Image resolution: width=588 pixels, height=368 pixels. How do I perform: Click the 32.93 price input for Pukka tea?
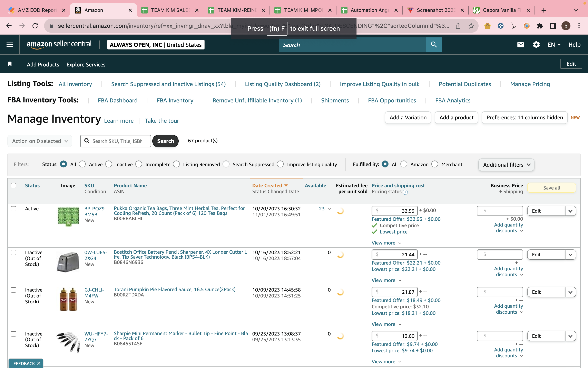click(x=395, y=211)
